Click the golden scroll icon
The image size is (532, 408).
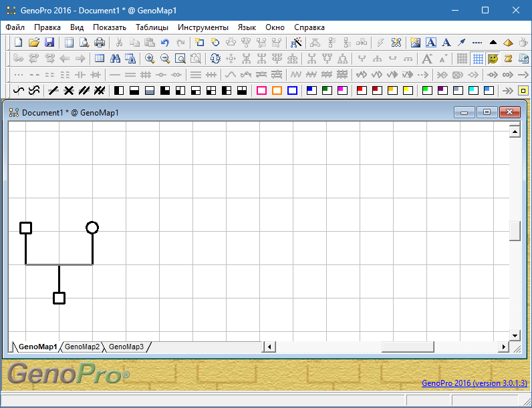(x=508, y=59)
